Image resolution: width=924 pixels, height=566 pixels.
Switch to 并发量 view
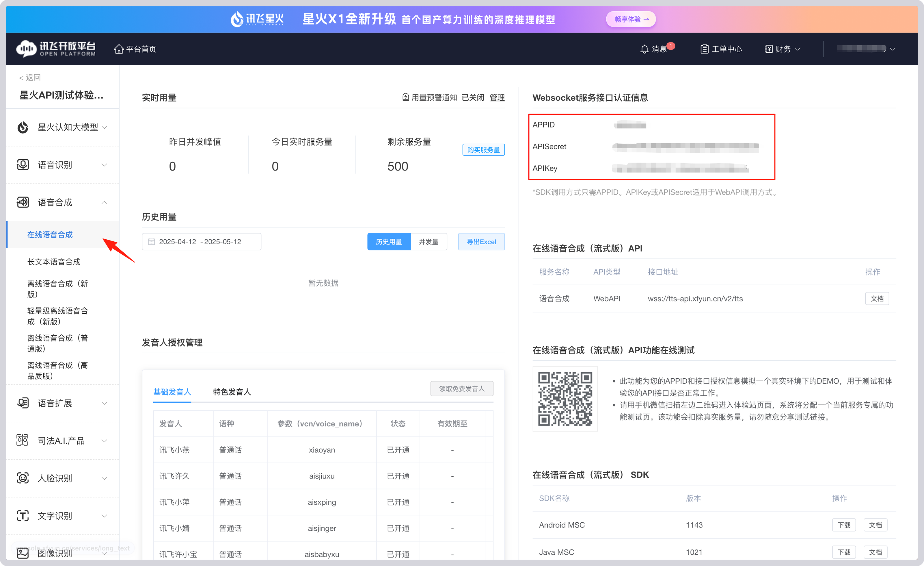pos(429,241)
